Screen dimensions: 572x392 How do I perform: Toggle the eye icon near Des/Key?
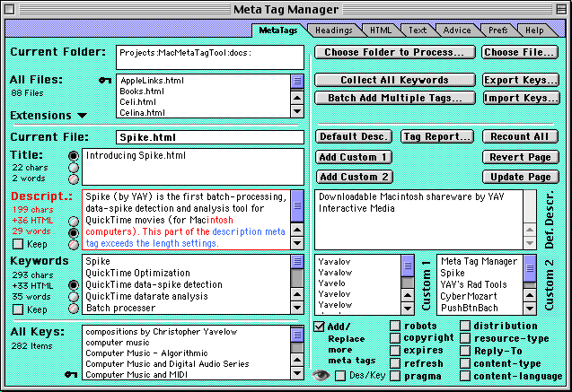pos(321,375)
